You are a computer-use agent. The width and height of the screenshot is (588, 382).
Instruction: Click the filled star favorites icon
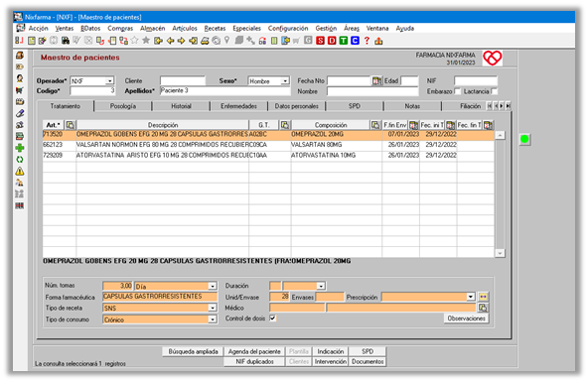click(x=146, y=40)
